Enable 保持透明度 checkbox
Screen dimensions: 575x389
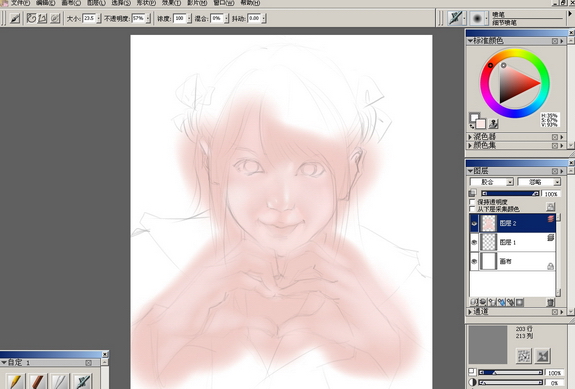coord(472,202)
